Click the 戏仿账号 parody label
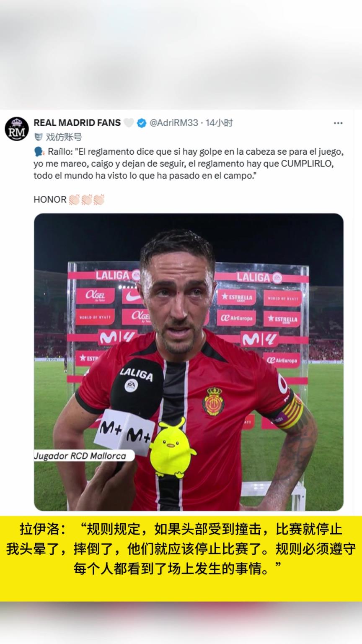This screenshot has height=644, width=362. pos(64,137)
